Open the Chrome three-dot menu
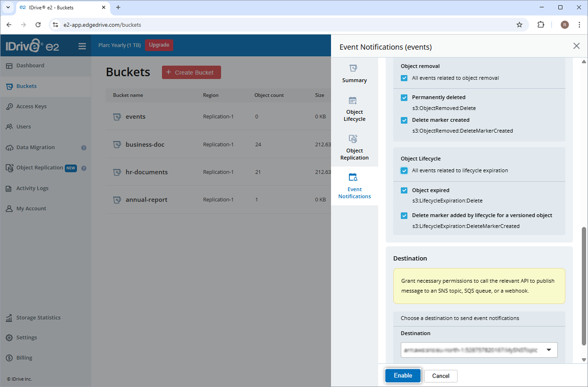Image resolution: width=588 pixels, height=387 pixels. coord(580,25)
